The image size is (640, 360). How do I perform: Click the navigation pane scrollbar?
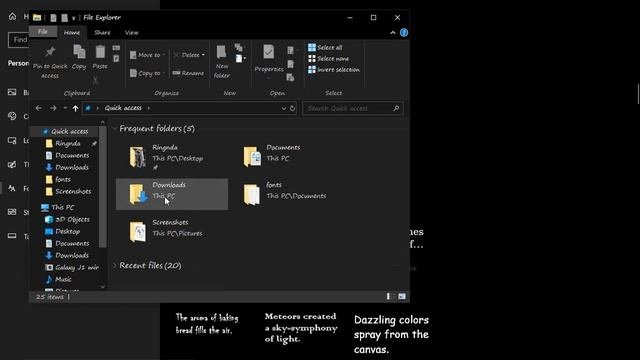pos(102,186)
